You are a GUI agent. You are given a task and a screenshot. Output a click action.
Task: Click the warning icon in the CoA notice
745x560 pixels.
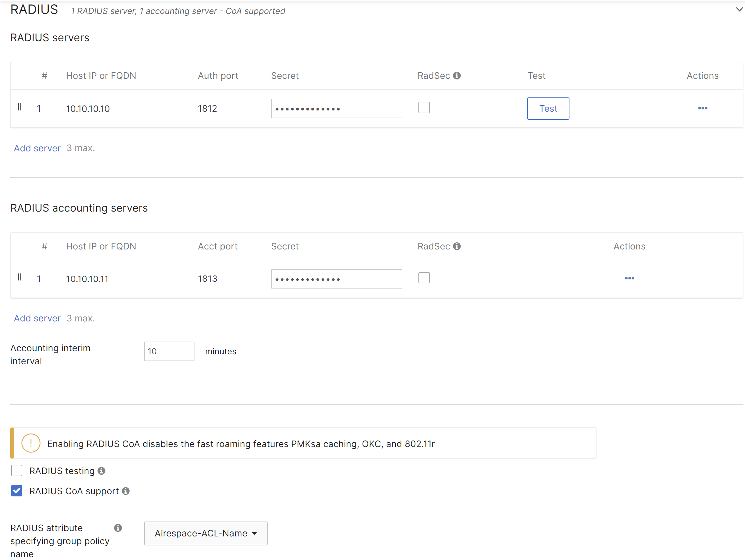click(31, 443)
